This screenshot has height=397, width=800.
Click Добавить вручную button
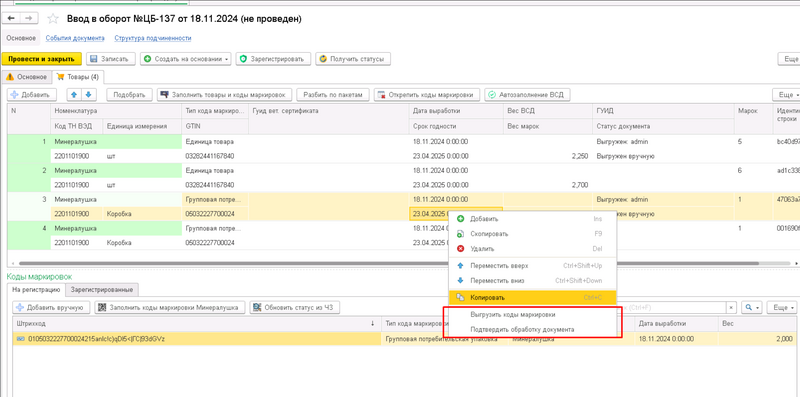pos(51,308)
